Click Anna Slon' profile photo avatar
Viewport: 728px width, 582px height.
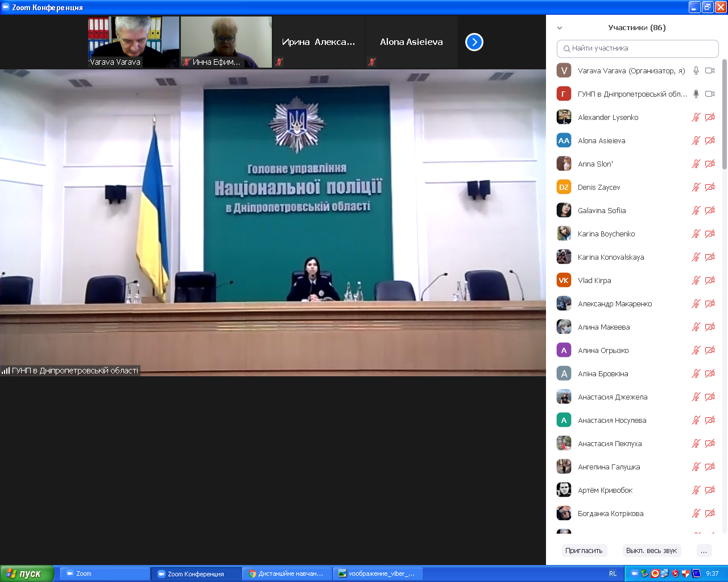coord(564,164)
